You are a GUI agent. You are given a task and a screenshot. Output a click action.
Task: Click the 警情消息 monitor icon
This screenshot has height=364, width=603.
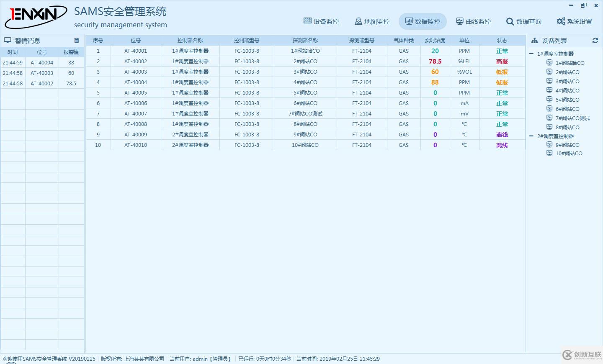click(8, 41)
